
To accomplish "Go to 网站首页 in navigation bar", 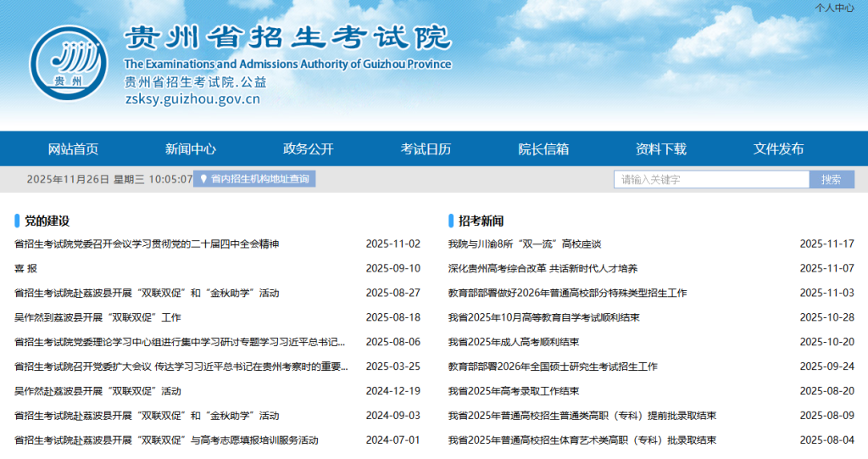I will click(x=73, y=148).
